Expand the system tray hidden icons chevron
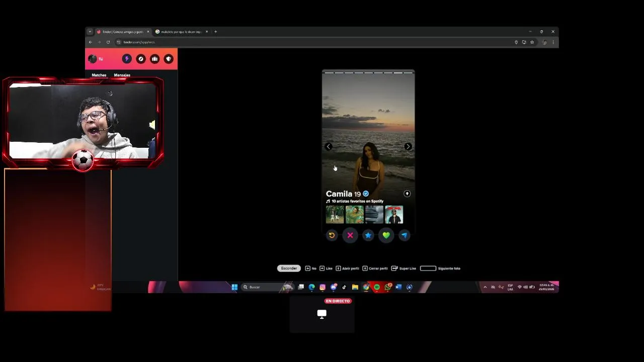This screenshot has height=362, width=644. (485, 287)
